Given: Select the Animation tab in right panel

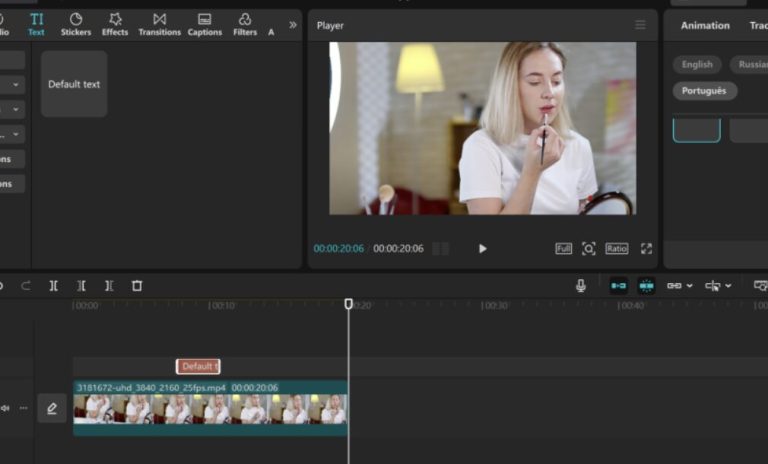Looking at the screenshot, I should pyautogui.click(x=705, y=26).
